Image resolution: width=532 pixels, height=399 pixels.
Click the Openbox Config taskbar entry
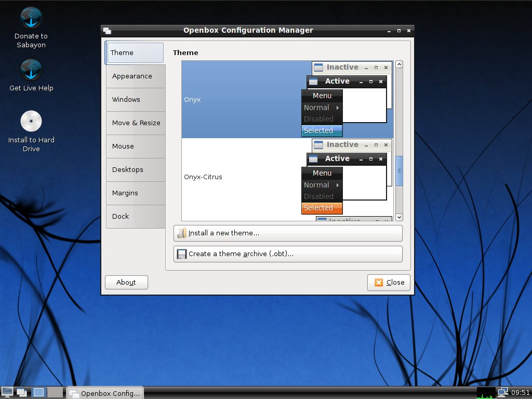click(x=105, y=393)
